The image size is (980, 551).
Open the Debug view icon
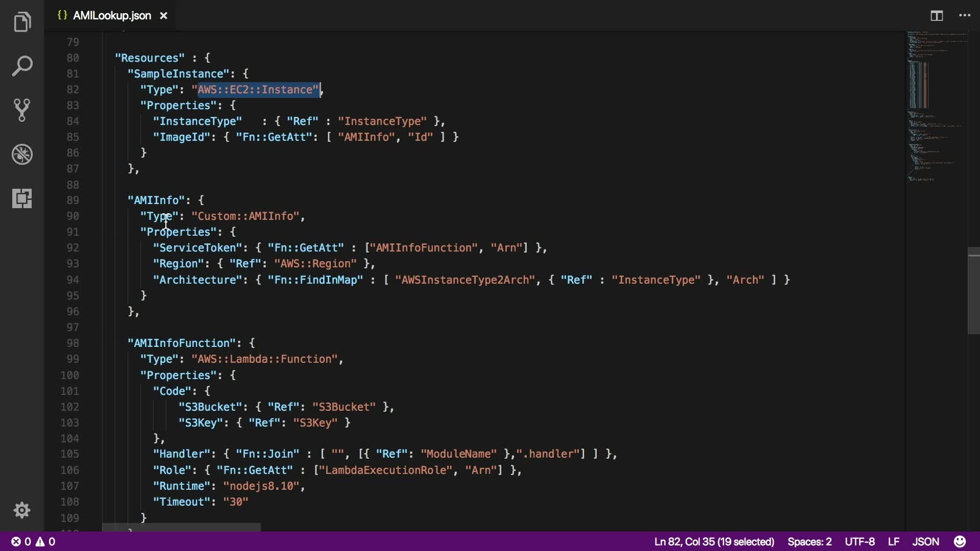(22, 154)
